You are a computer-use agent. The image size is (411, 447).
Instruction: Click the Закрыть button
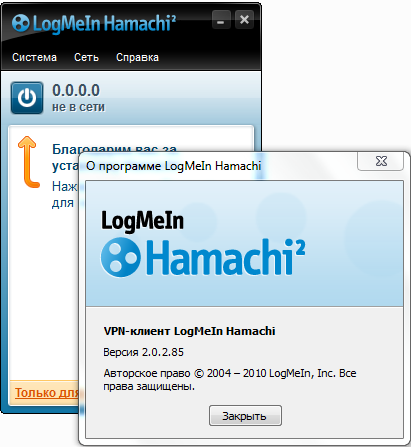tap(245, 416)
